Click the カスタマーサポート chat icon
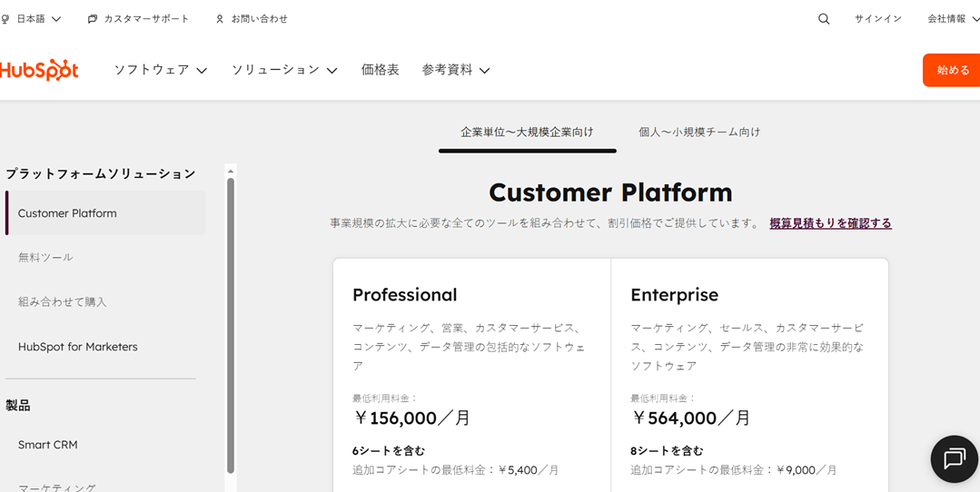The width and height of the screenshot is (980, 492). coord(93,19)
